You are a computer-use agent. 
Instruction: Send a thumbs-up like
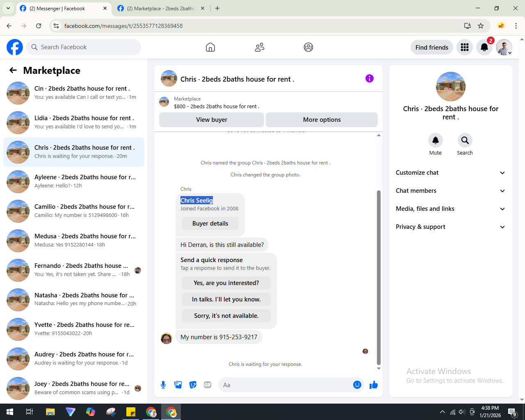(x=374, y=385)
